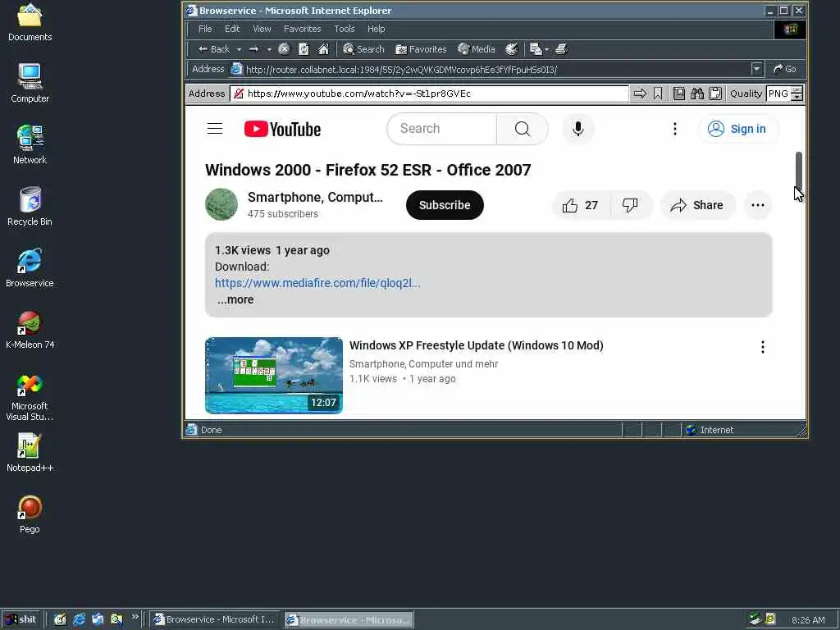Expand the IE address bar dropdown
This screenshot has height=630, width=840.
pyautogui.click(x=756, y=69)
